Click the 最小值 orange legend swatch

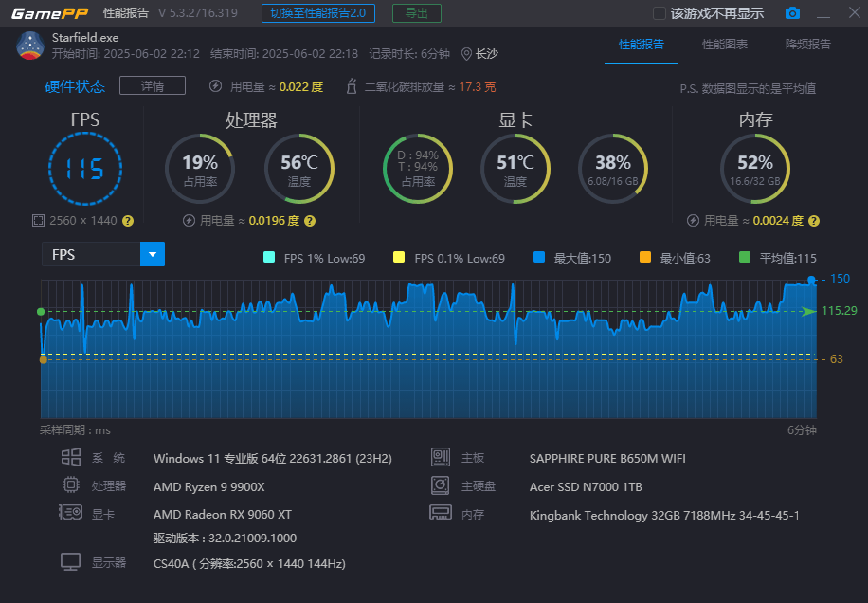pyautogui.click(x=645, y=257)
